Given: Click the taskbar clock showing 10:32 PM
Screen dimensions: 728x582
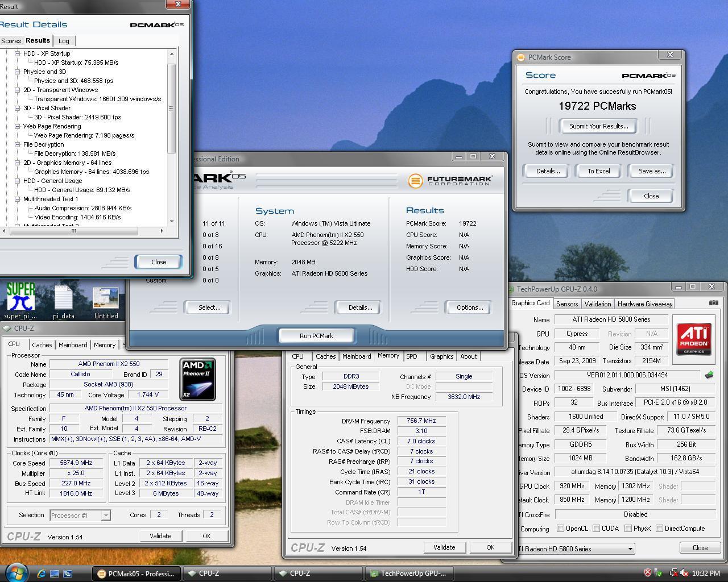Looking at the screenshot, I should [706, 573].
